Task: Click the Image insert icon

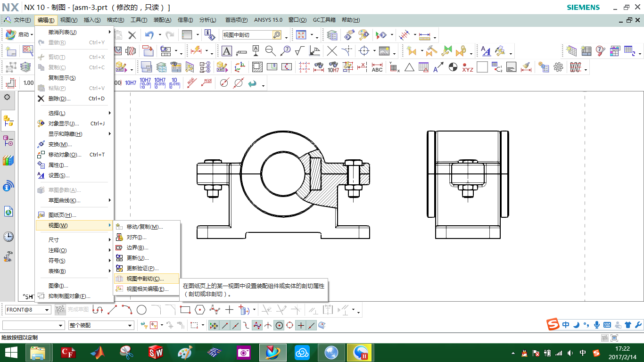Action: [384, 51]
